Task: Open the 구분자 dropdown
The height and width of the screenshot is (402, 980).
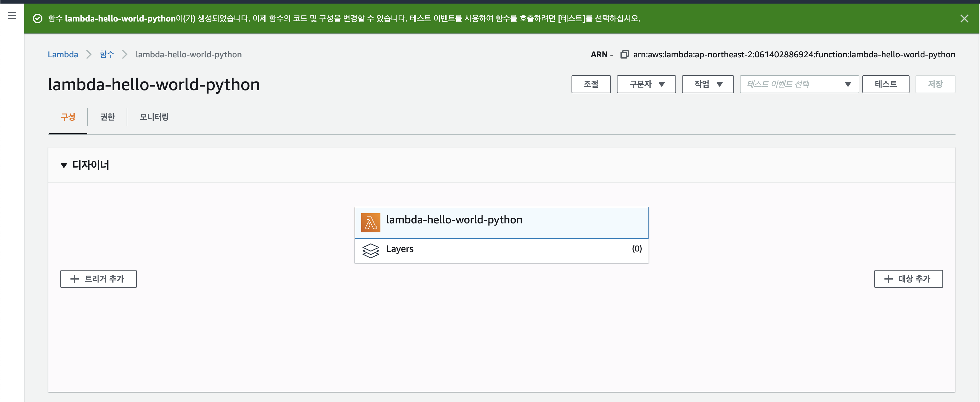Action: click(x=646, y=84)
